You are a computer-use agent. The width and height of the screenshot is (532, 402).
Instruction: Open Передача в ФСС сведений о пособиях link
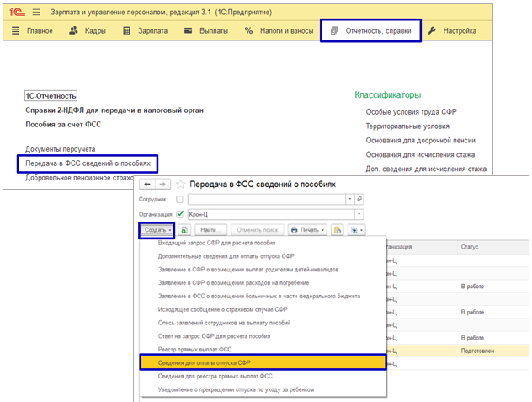[x=88, y=163]
